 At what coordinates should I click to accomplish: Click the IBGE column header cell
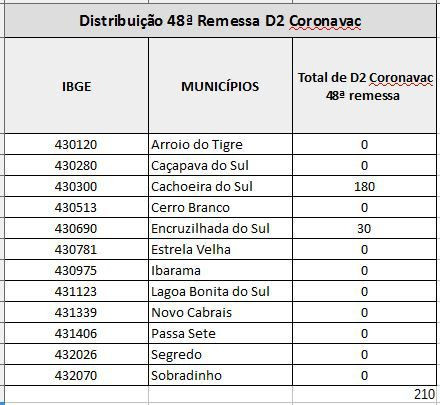76,86
